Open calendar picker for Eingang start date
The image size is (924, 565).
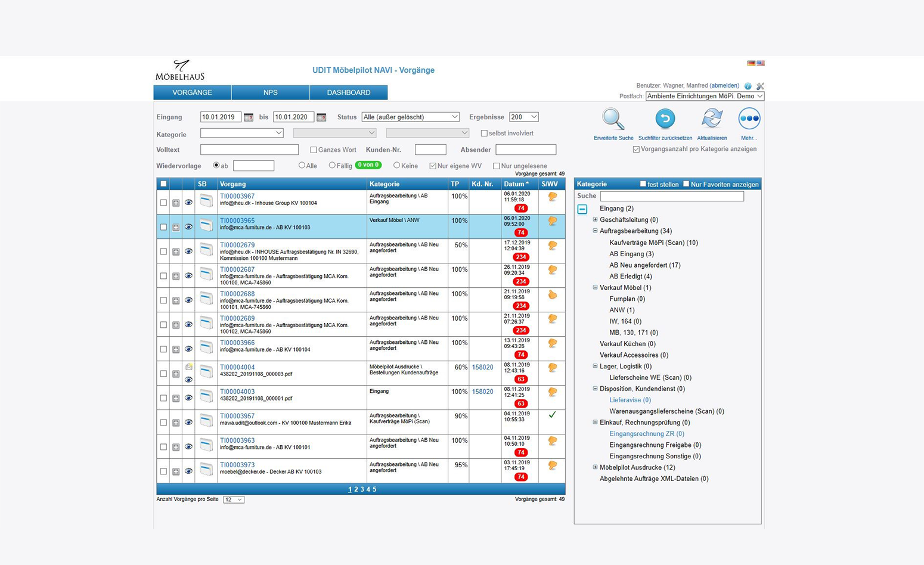pyautogui.click(x=249, y=117)
